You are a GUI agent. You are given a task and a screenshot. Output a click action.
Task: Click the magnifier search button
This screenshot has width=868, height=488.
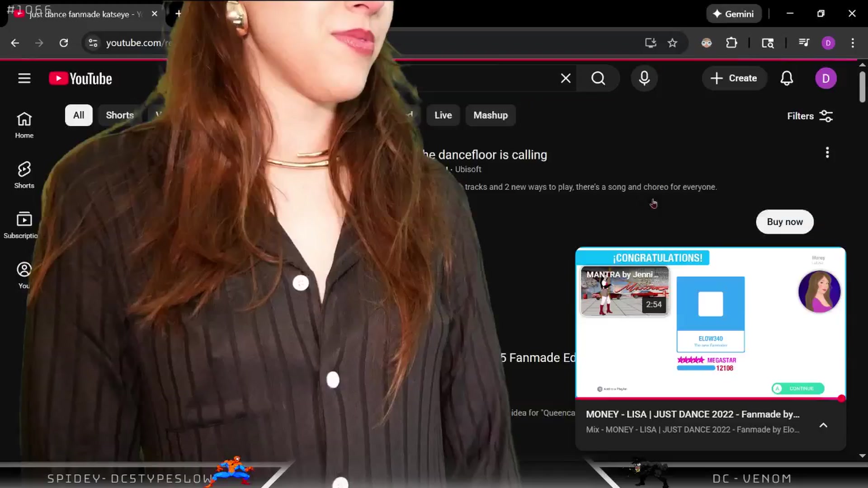click(598, 79)
